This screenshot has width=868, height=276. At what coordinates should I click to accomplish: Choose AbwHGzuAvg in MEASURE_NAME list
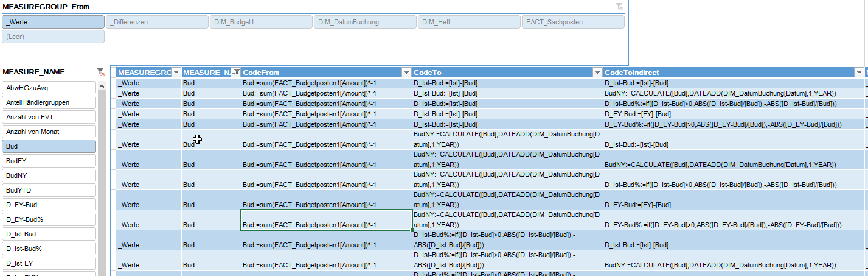tap(49, 88)
